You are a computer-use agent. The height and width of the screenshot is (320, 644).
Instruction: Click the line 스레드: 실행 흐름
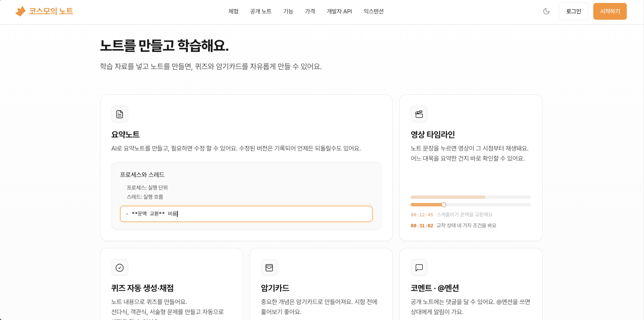pyautogui.click(x=145, y=197)
